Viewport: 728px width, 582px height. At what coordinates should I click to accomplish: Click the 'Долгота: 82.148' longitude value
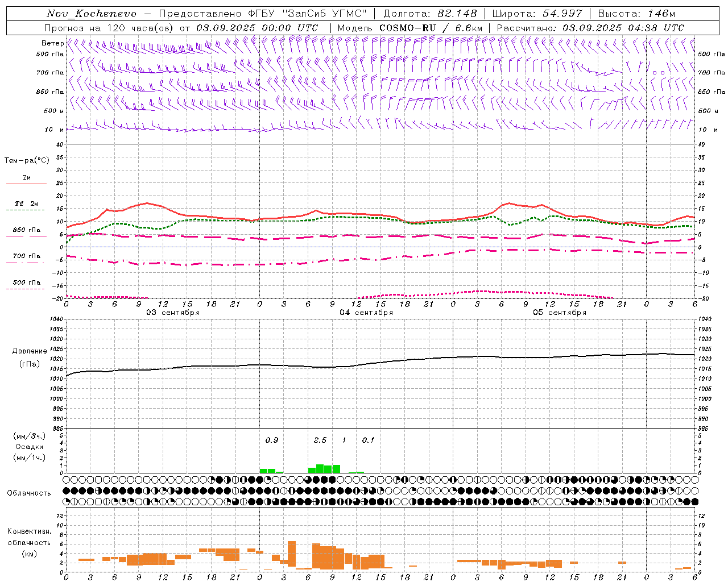point(430,14)
